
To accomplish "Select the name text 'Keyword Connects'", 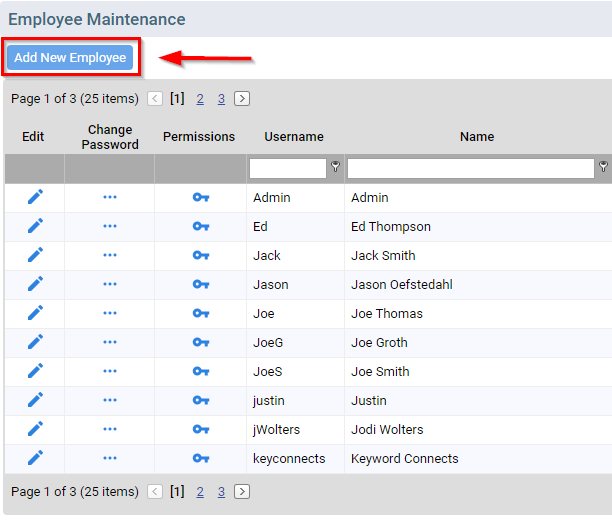I will pyautogui.click(x=405, y=459).
